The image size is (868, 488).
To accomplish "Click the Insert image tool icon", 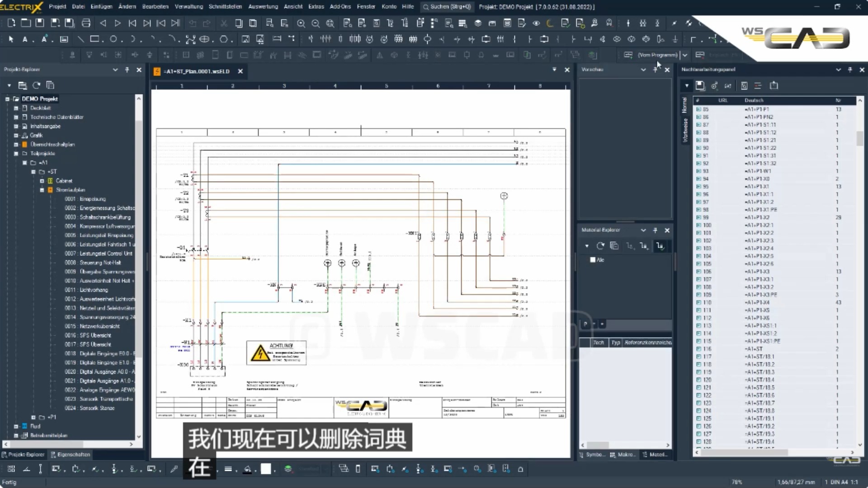I will [245, 39].
